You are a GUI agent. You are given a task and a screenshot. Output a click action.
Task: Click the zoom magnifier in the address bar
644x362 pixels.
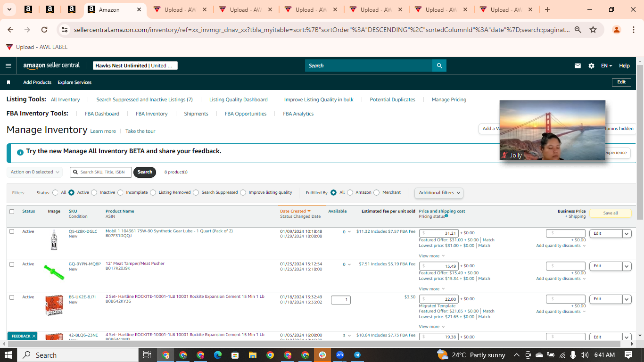(578, 30)
